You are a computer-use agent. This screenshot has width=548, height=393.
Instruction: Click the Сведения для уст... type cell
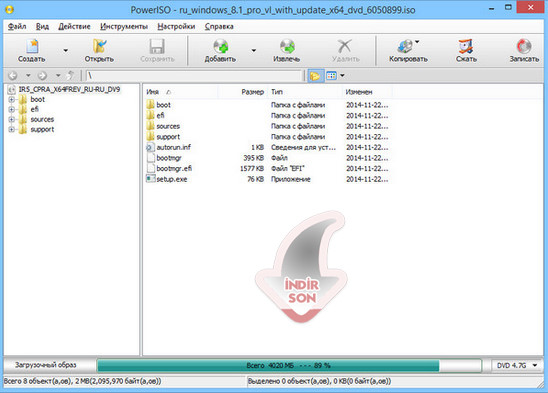[x=303, y=147]
